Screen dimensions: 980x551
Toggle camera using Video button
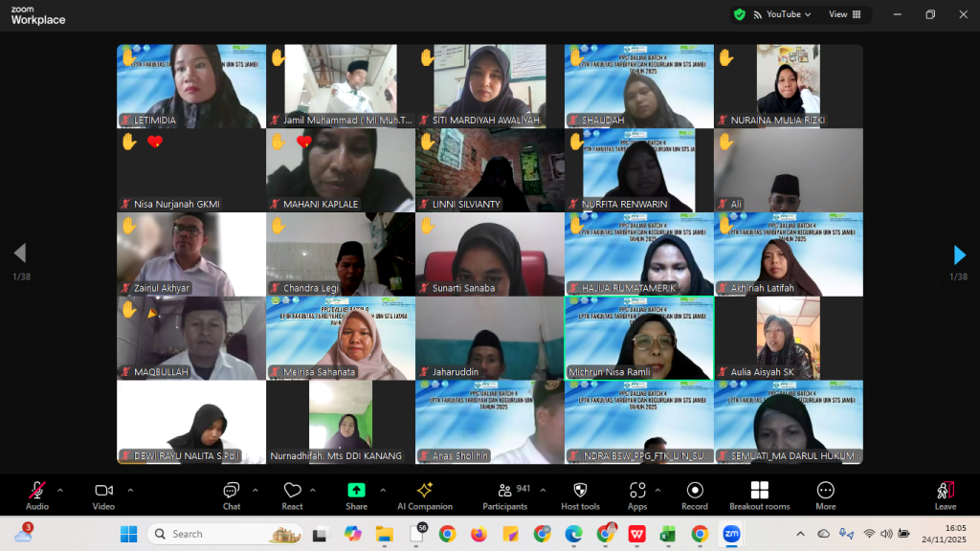tap(103, 495)
